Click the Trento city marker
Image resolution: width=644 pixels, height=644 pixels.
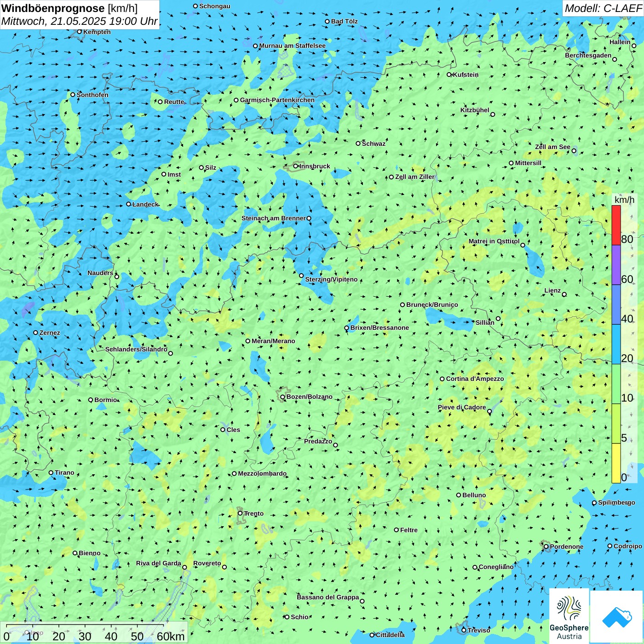click(240, 513)
